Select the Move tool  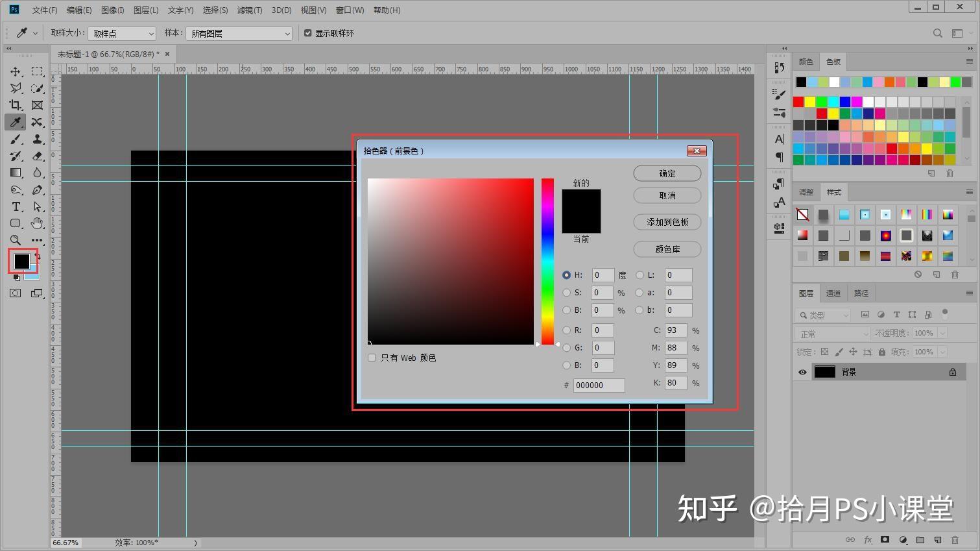pos(14,71)
